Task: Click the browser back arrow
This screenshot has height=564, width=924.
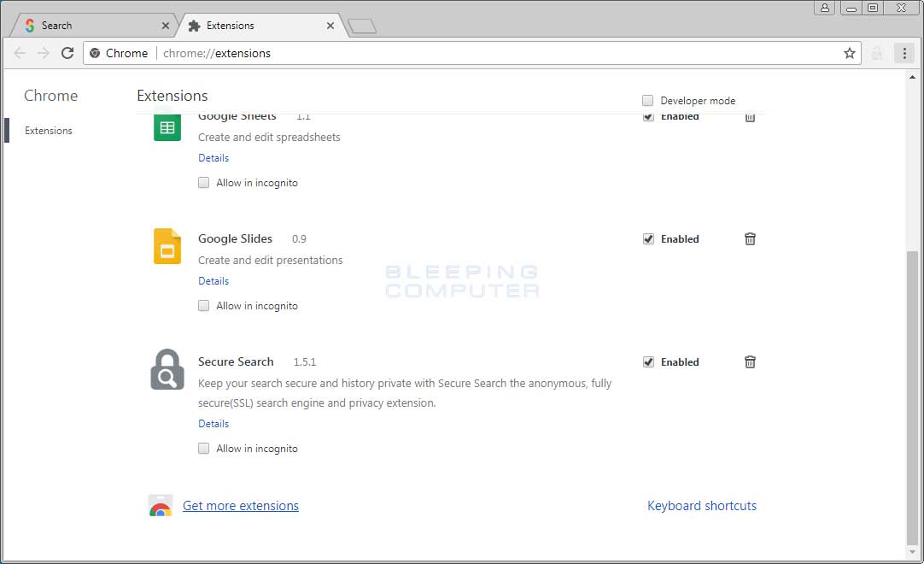Action: click(x=20, y=53)
